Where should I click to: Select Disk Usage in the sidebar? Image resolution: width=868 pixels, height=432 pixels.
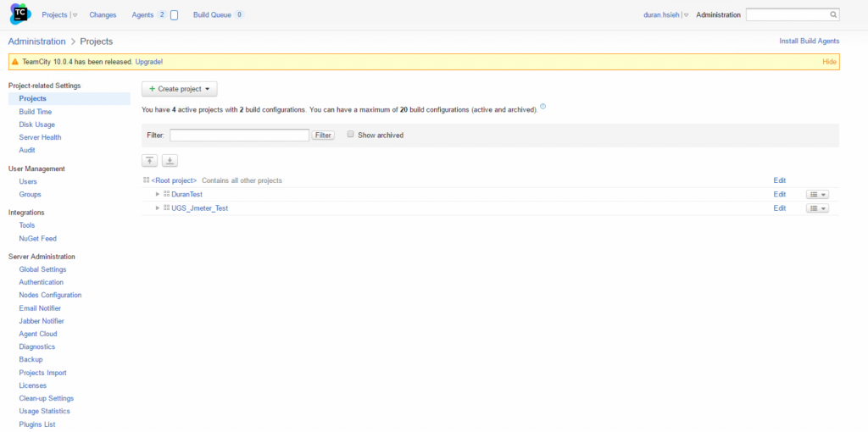36,125
